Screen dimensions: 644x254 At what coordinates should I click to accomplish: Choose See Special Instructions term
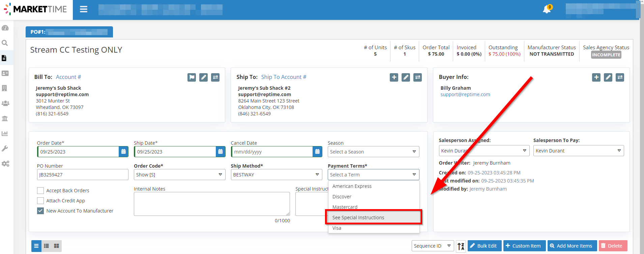pyautogui.click(x=374, y=218)
